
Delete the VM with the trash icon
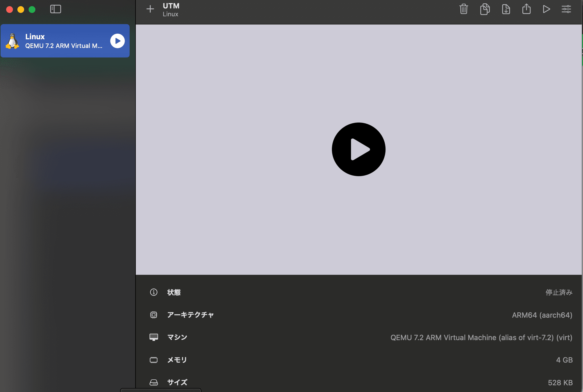pos(463,9)
